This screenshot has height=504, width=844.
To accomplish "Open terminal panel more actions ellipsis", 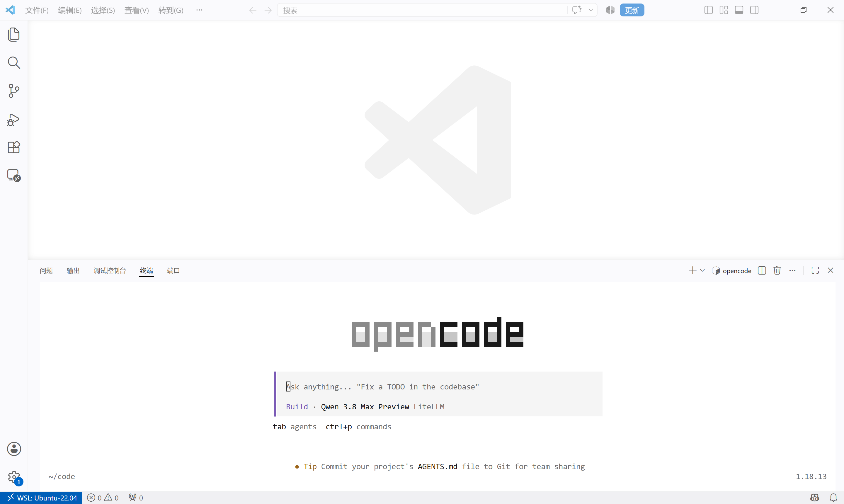I will pyautogui.click(x=792, y=270).
